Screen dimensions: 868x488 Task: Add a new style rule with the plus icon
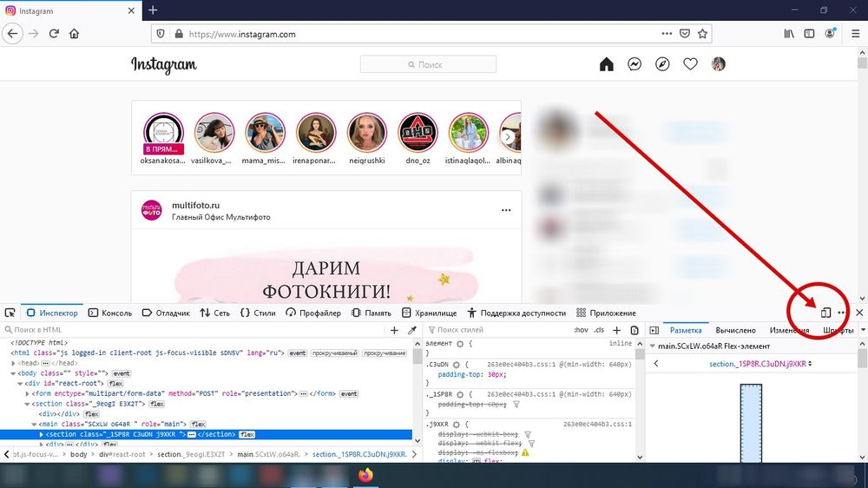pos(616,330)
